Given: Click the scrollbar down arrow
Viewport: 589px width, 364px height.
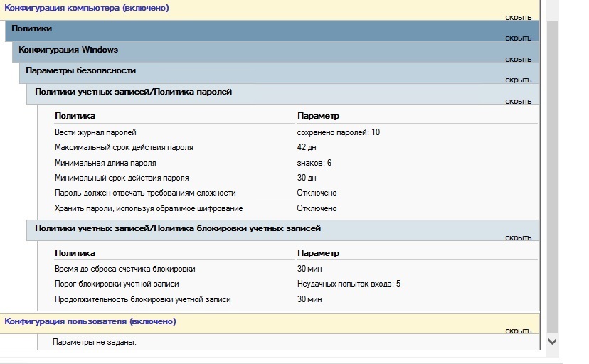Looking at the screenshot, I should tap(551, 341).
